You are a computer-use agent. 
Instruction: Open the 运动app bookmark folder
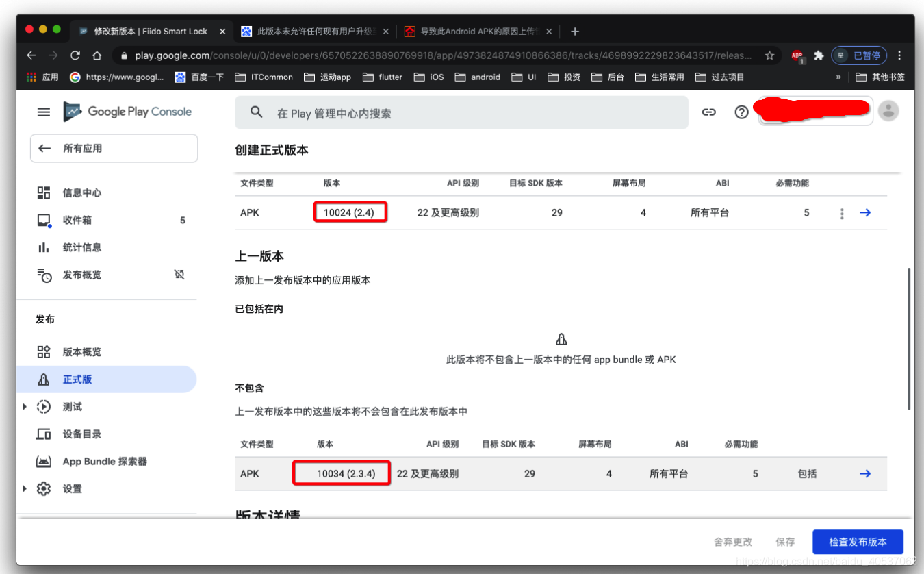(x=327, y=77)
